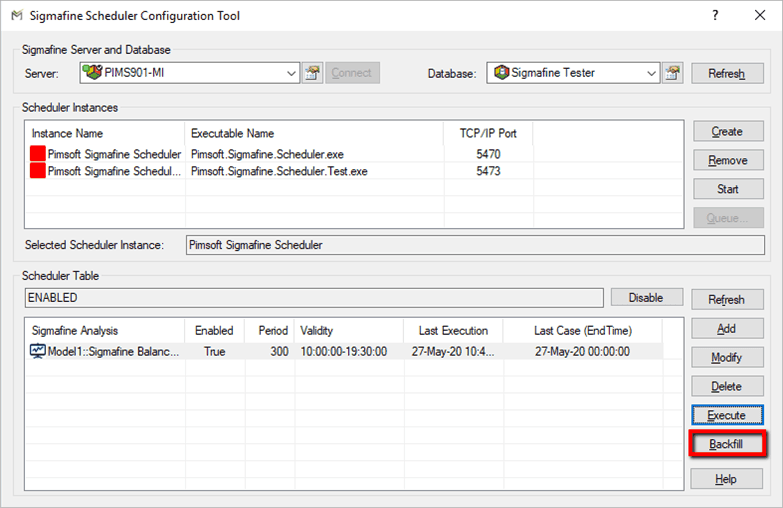Click the Sigmafine Tester database icon
Screen dimensions: 783x508
[501, 73]
